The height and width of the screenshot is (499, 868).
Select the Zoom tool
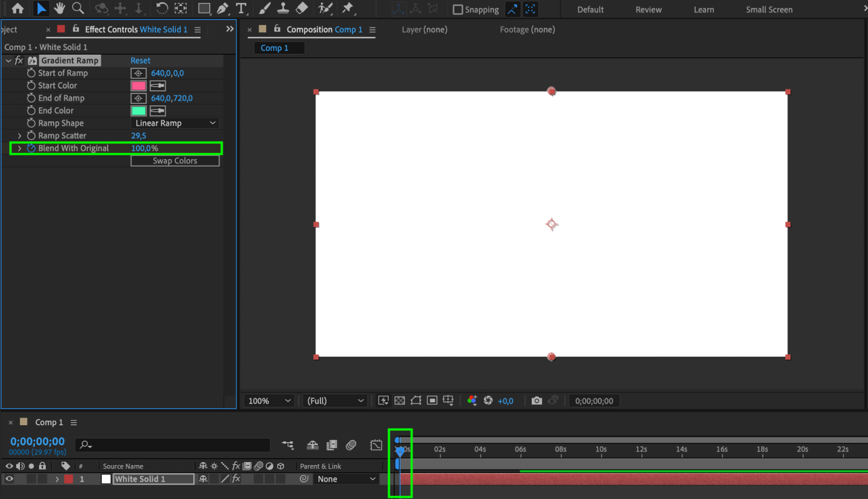pyautogui.click(x=78, y=8)
